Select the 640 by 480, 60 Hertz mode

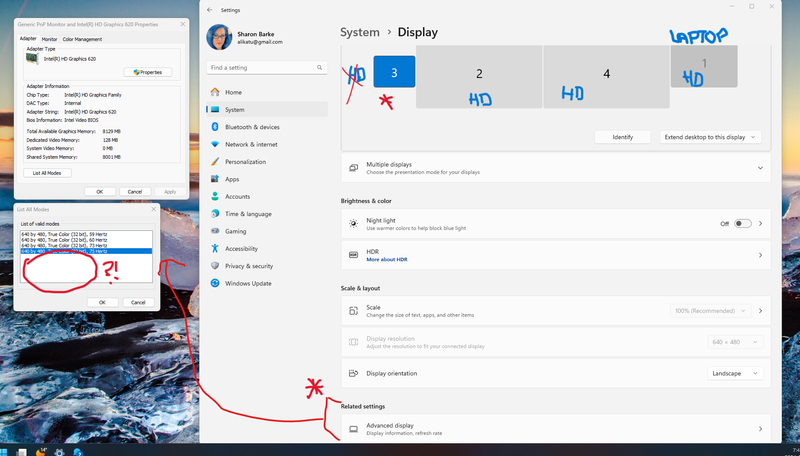[x=65, y=240]
